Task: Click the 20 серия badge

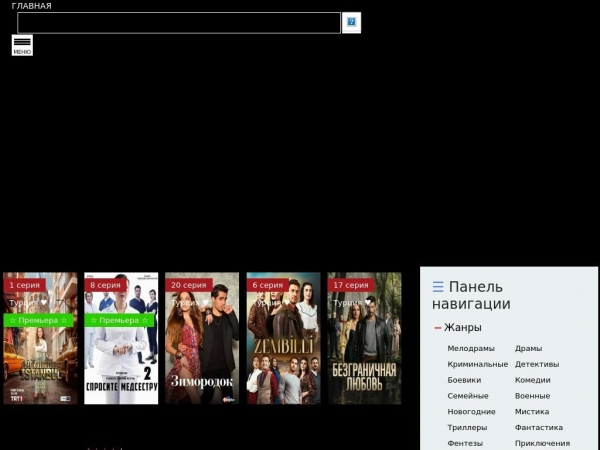Action: [189, 285]
